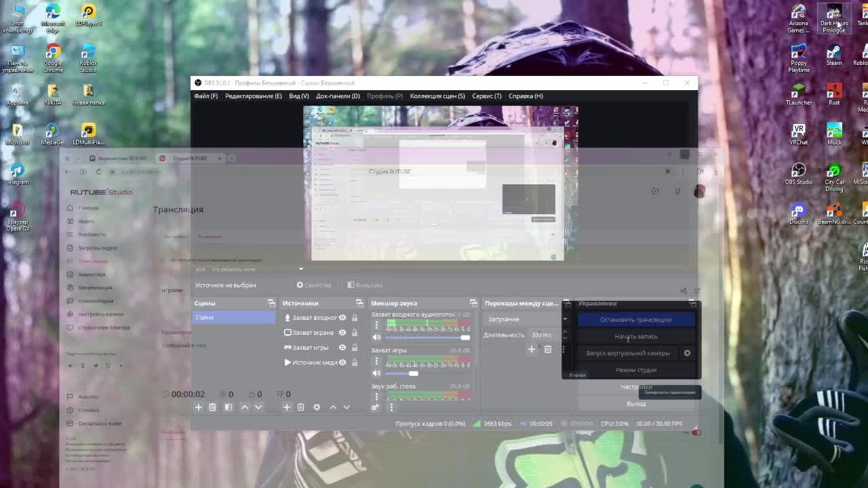Lock the Источник медиа source
The height and width of the screenshot is (488, 868).
[354, 362]
